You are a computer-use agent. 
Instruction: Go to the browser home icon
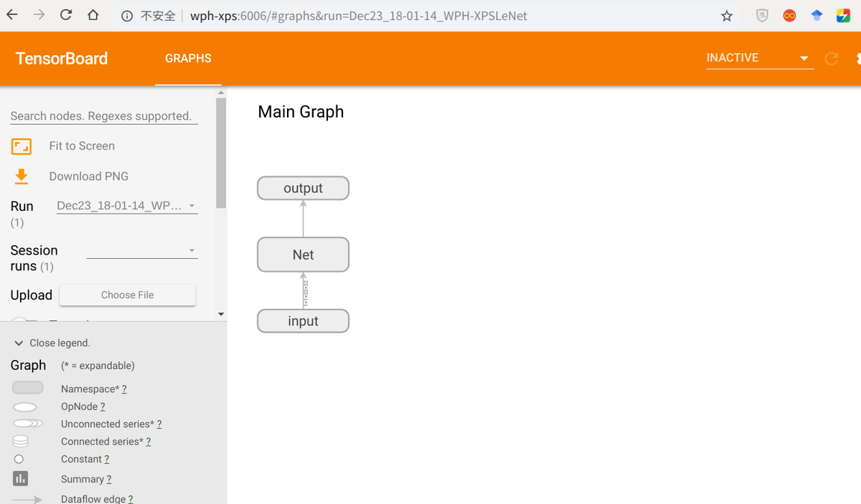[93, 15]
